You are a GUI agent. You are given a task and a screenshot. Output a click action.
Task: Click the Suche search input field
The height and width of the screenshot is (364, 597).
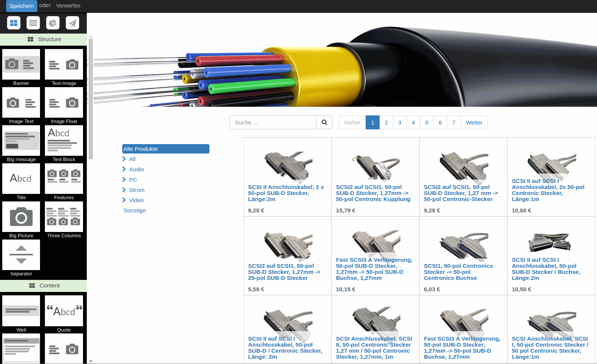click(x=273, y=123)
